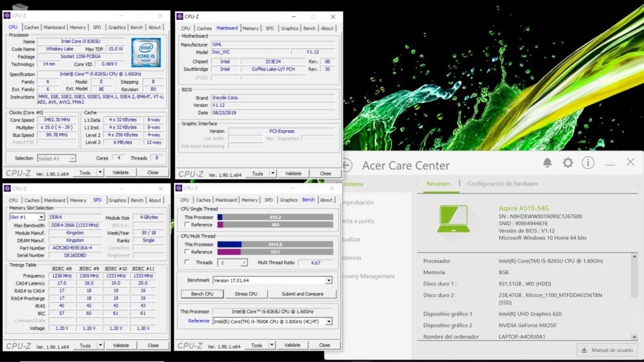Open the Slot #1 memory slot dropdown
The image size is (644, 362).
41,217
